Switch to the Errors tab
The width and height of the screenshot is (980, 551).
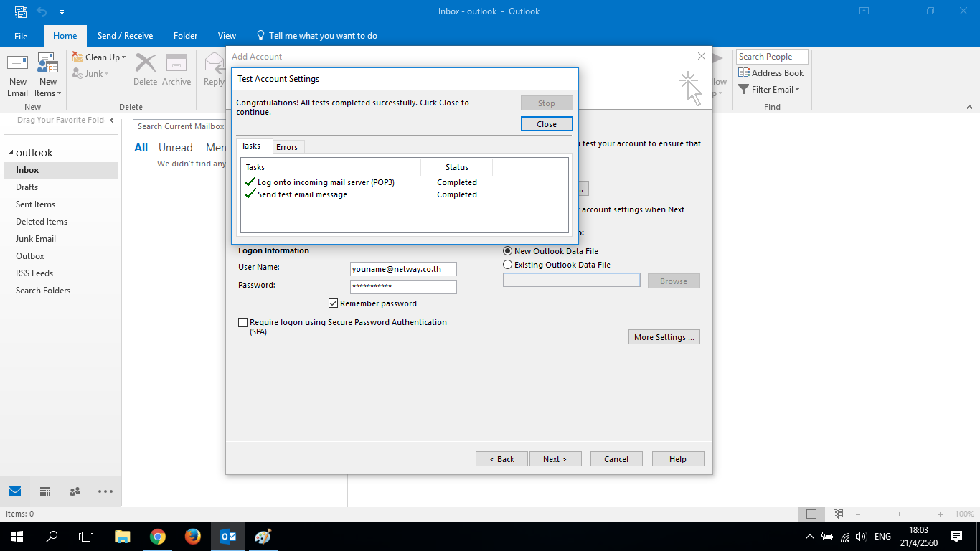click(287, 147)
